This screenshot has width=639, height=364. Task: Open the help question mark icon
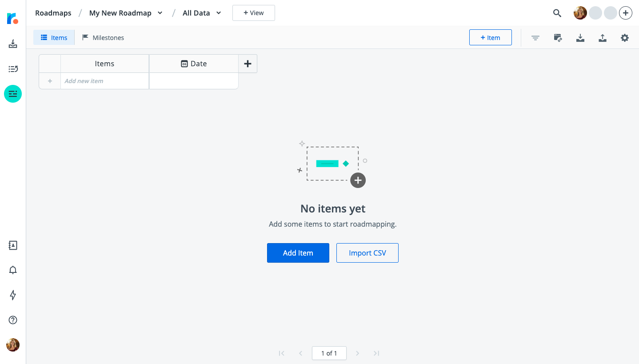(x=13, y=320)
